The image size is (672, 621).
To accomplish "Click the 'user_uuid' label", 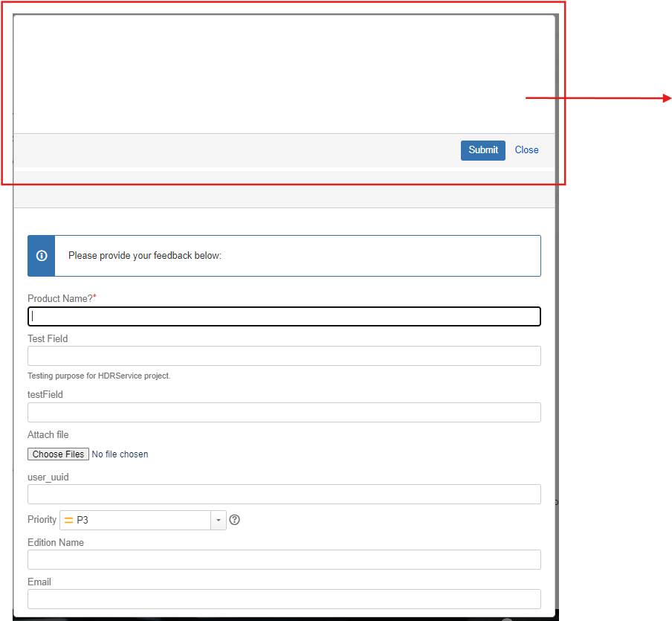I will [x=48, y=477].
